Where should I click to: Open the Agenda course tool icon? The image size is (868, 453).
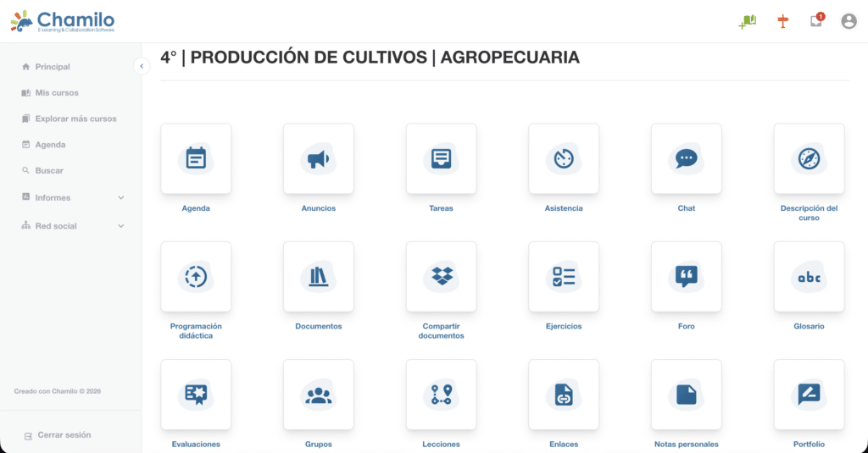point(196,158)
